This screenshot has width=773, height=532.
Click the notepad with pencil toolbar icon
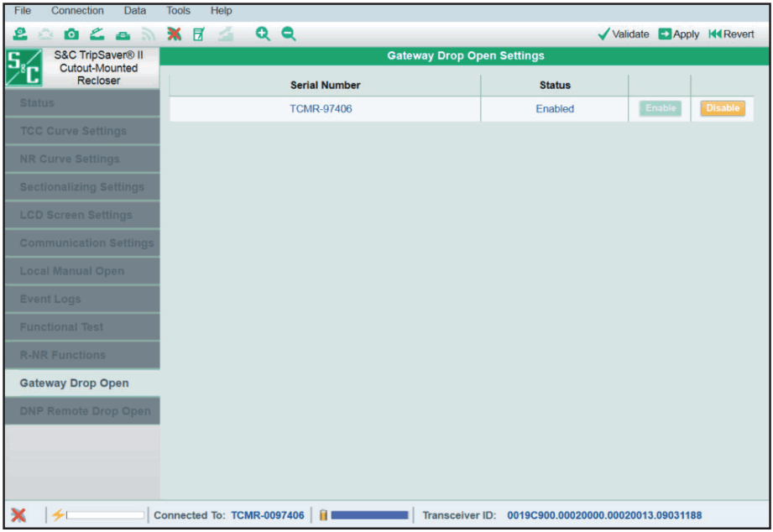point(199,34)
